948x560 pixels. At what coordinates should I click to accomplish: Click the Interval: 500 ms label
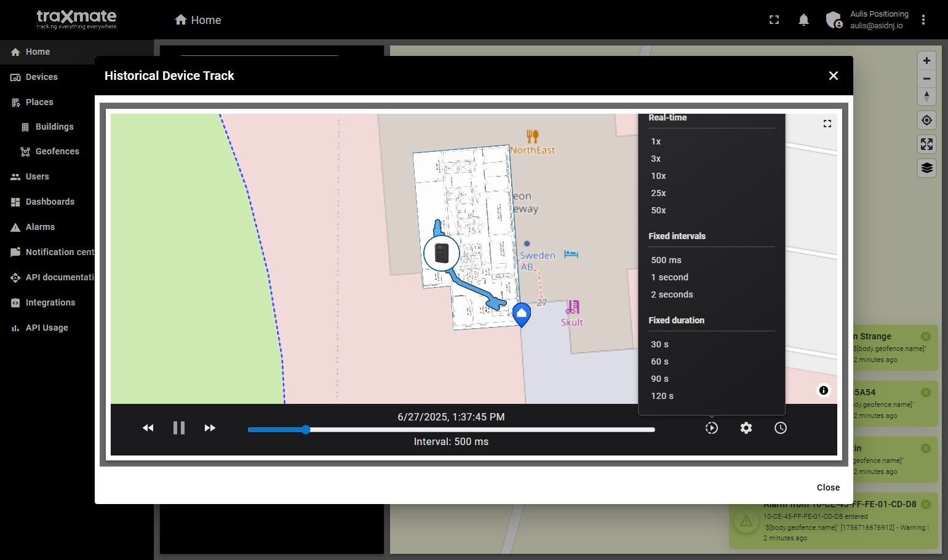pos(451,441)
